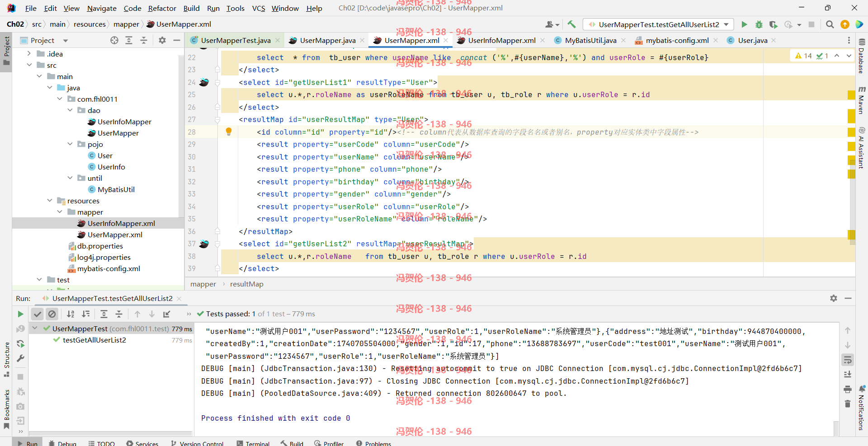Click resultMap breadcrumb below editor
The width and height of the screenshot is (868, 446).
[x=246, y=284]
